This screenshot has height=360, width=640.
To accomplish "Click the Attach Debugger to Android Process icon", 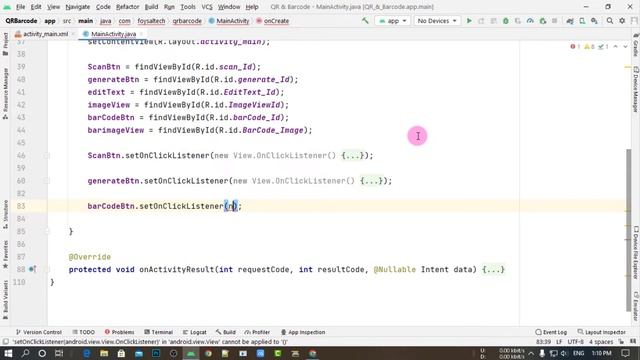I will tap(542, 20).
